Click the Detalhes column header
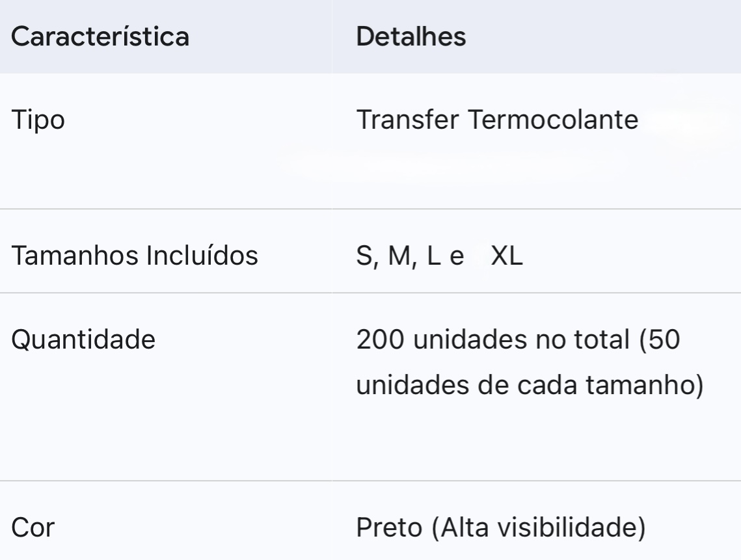Screen dimensions: 741x560 pos(411,36)
